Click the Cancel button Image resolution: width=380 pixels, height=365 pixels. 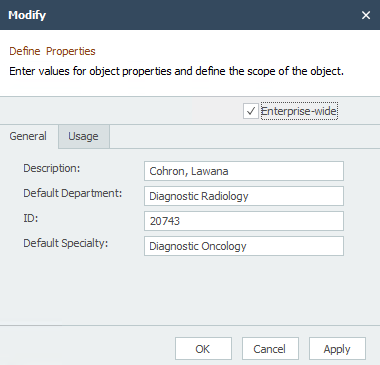point(270,349)
